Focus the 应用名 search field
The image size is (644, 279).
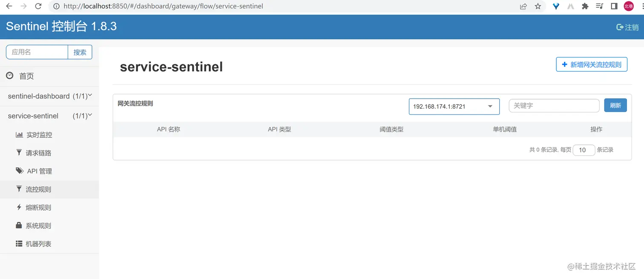pos(37,52)
